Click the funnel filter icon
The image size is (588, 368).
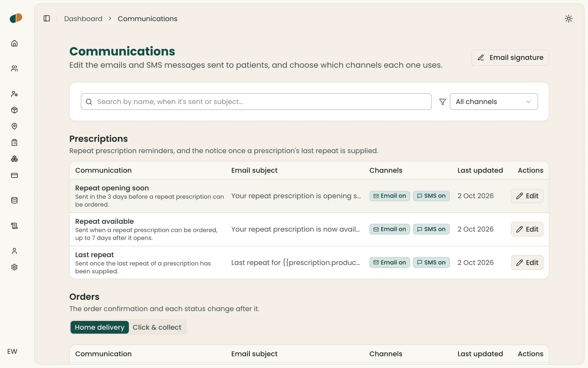[442, 102]
